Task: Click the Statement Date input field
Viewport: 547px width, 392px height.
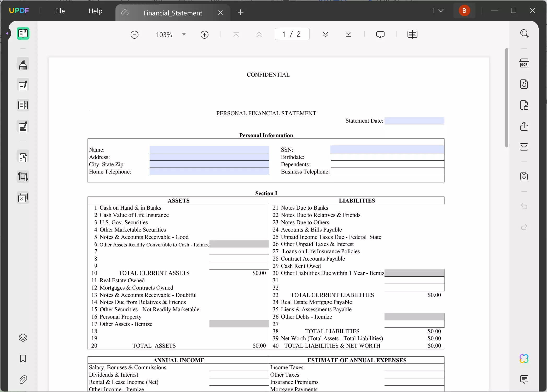Action: [414, 120]
